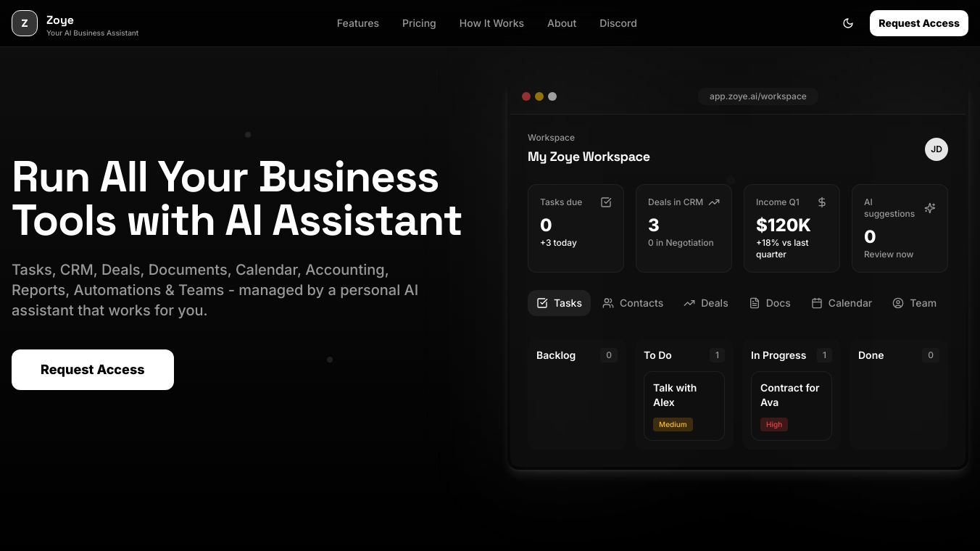Screen dimensions: 980x551
Task: Click the hero Request Access button
Action: 93,370
